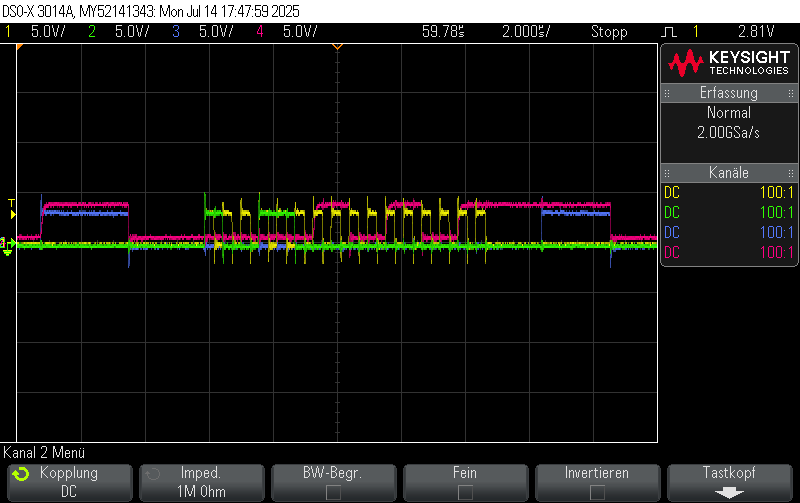The width and height of the screenshot is (800, 503).
Task: Click the Kopplung DC softkey
Action: [70, 482]
